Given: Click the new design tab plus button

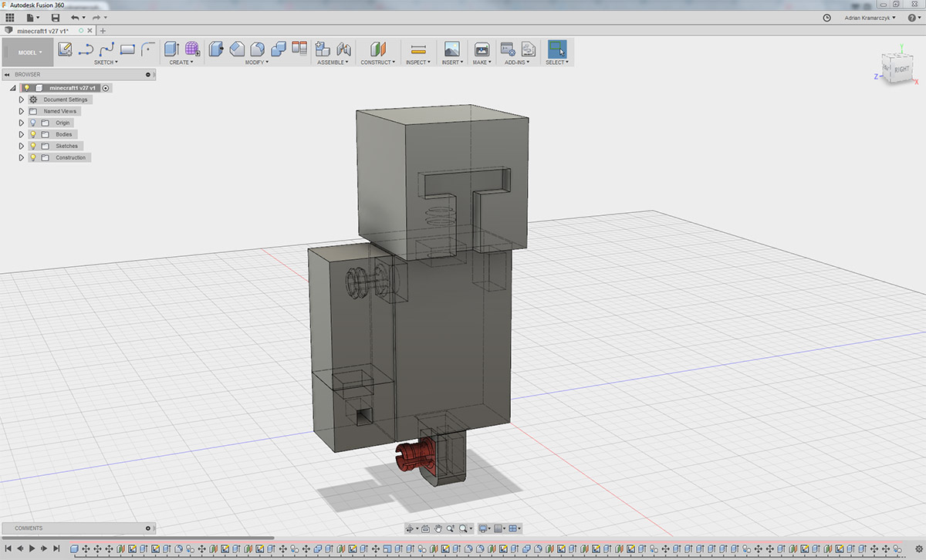Looking at the screenshot, I should [103, 31].
